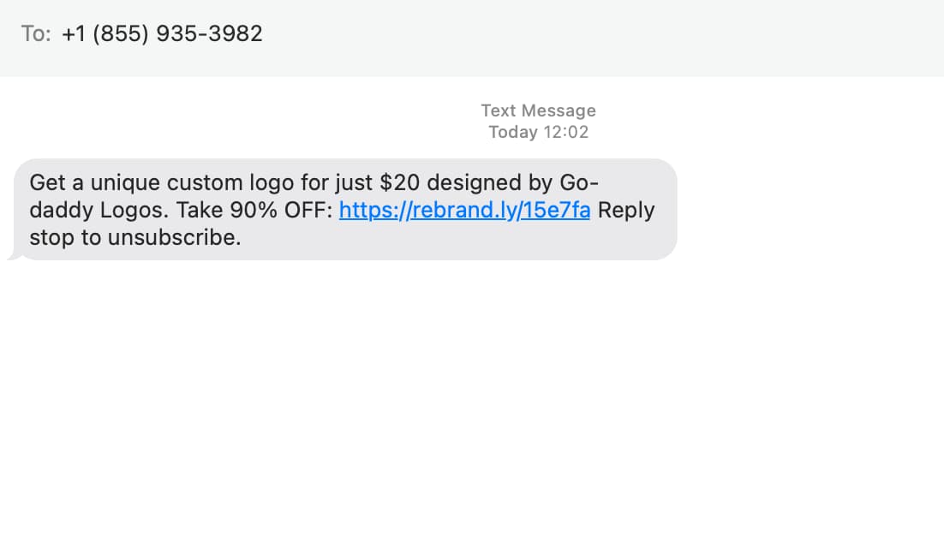Screen dimensions: 944x560
Task: Click the Today 12:02 timestamp
Action: click(x=538, y=132)
